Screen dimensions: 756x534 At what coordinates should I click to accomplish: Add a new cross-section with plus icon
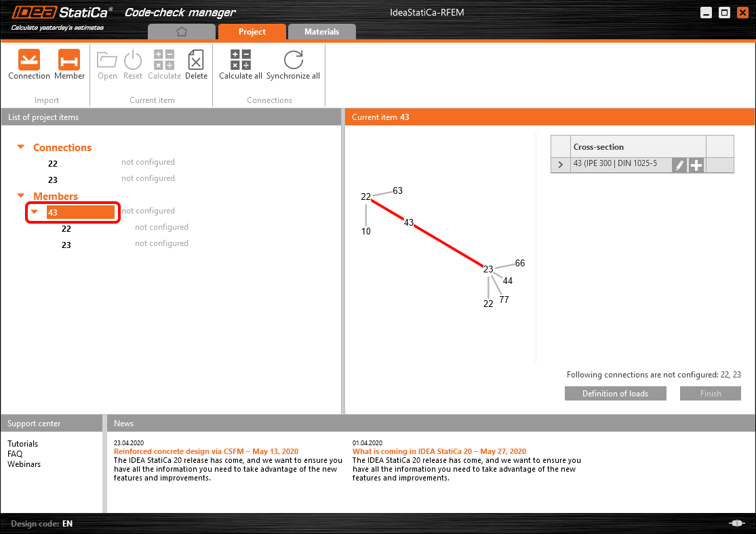[696, 165]
